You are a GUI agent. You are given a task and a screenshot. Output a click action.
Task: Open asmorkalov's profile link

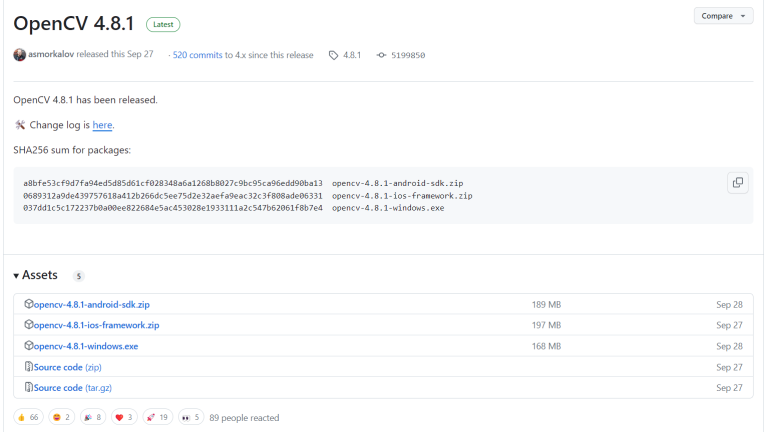point(51,54)
